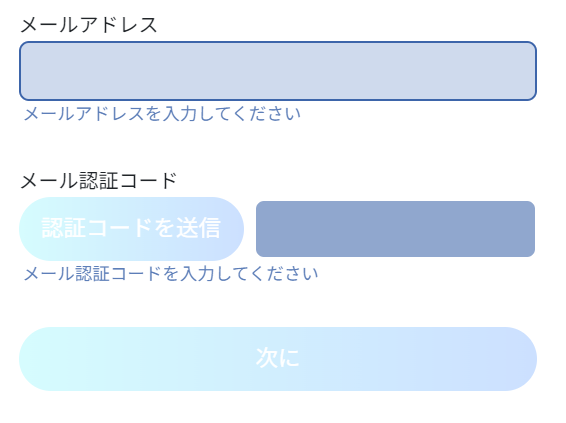Select the メール認証コード label text
Image resolution: width=566 pixels, height=423 pixels.
[99, 180]
